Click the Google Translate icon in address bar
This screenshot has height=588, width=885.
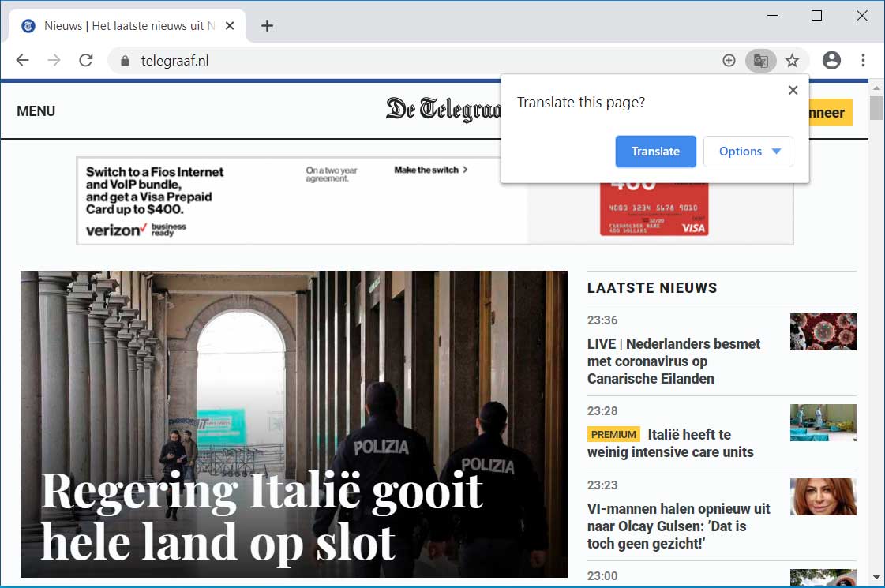coord(760,61)
